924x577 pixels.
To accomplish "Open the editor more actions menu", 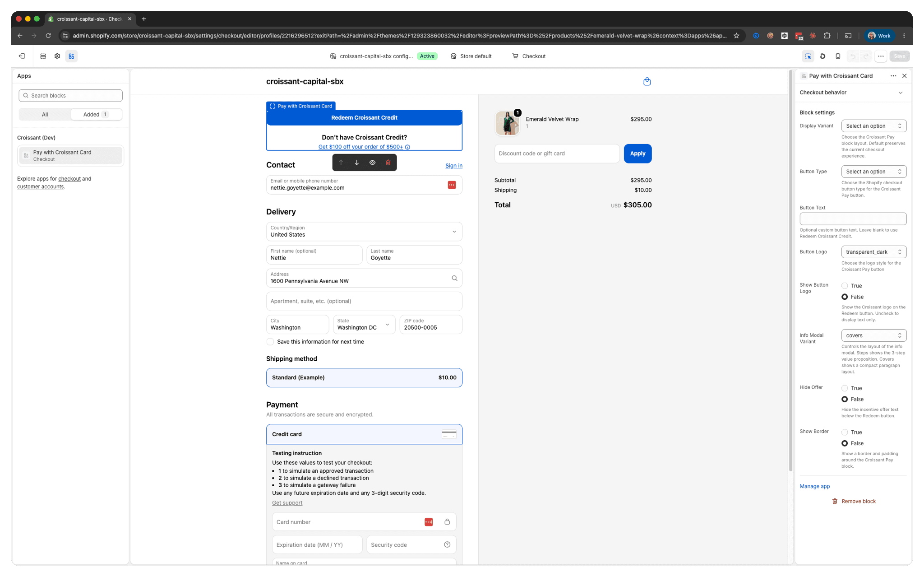I will click(881, 56).
